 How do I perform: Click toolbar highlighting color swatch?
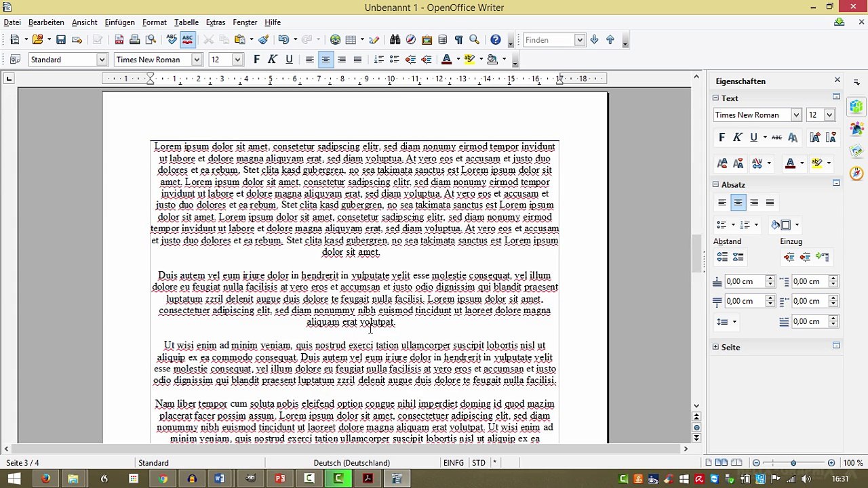[x=469, y=60]
